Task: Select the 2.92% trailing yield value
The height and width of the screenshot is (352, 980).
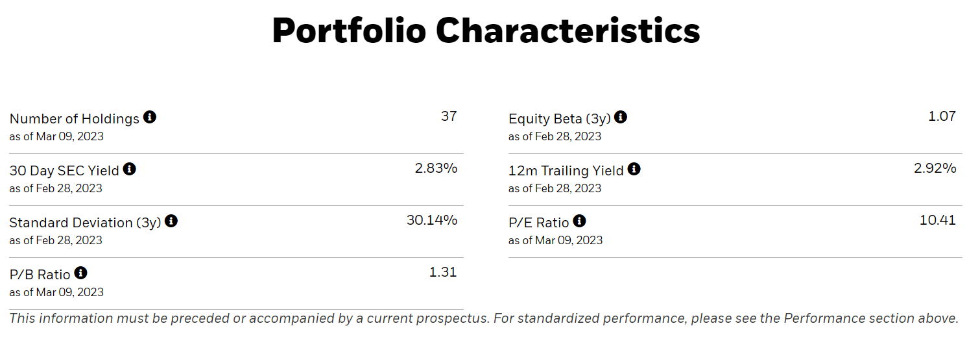Action: tap(935, 169)
